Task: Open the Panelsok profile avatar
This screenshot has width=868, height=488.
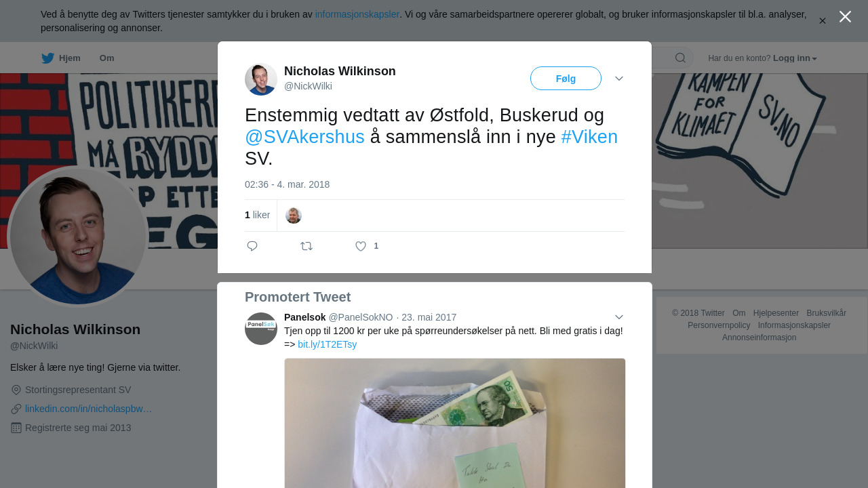Action: tap(261, 329)
